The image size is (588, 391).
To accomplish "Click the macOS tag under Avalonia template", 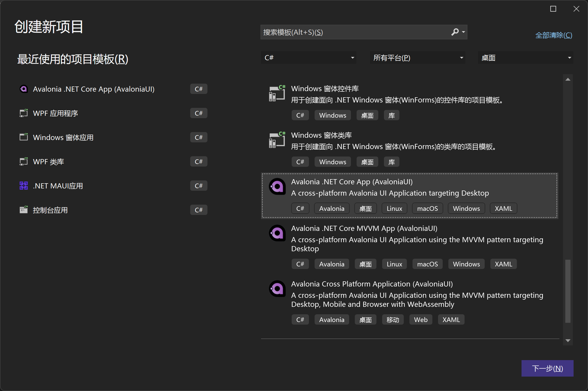I will pos(427,208).
